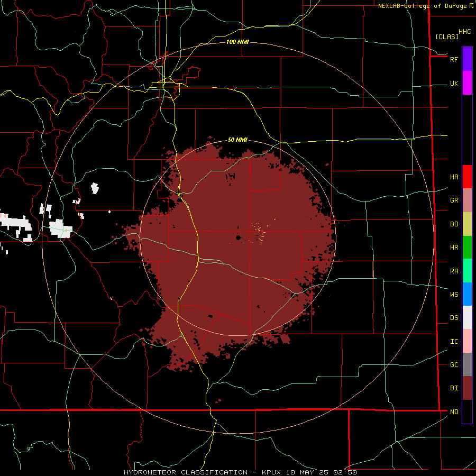The height and width of the screenshot is (476, 476).
Task: Click the '[CLAS]' label above the legend
Action: [x=447, y=36]
